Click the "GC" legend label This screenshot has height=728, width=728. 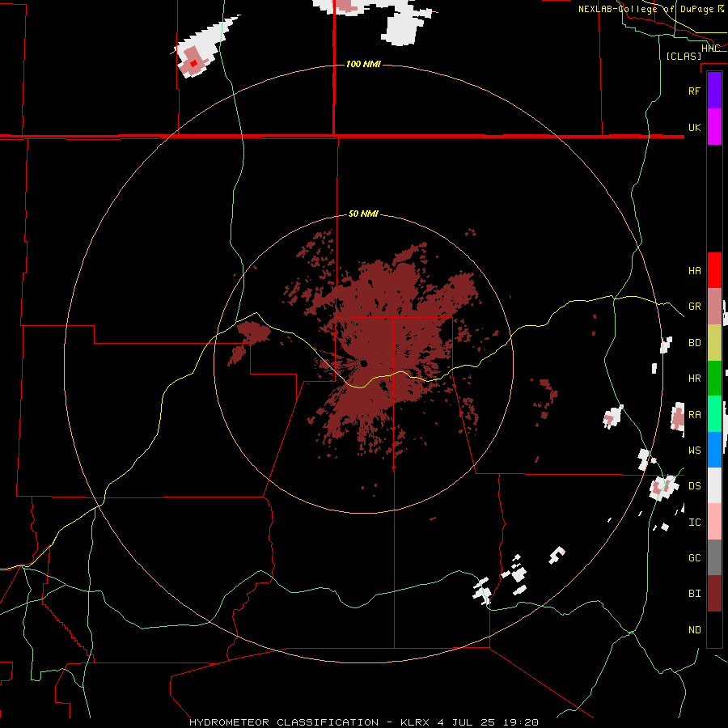pos(694,558)
